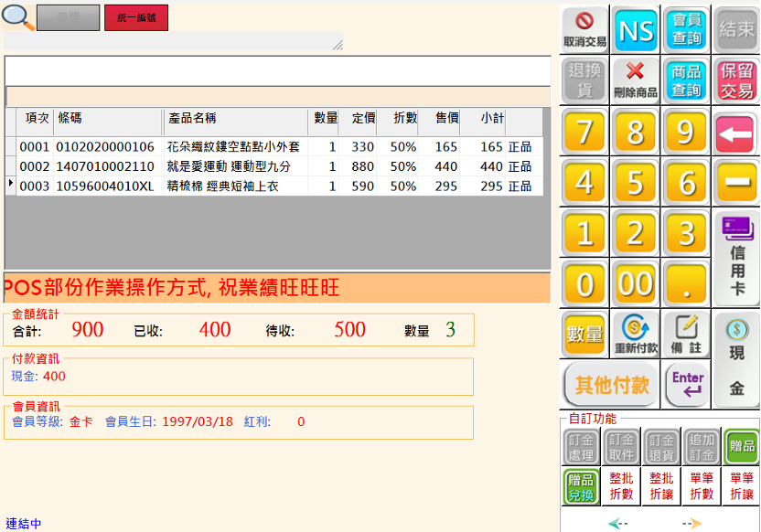Click the yellow 數量 quantity key
761x532 pixels.
click(584, 335)
